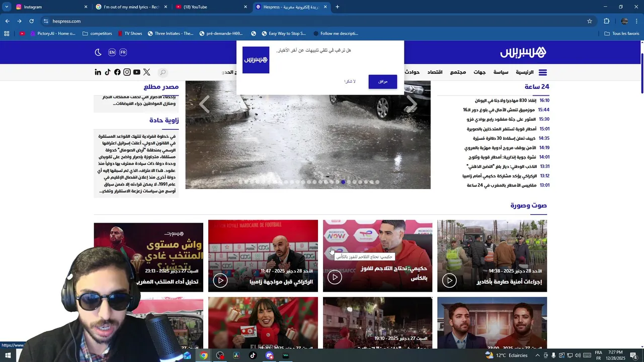Screen dimensions: 644x362
Task: Open صوت وصورة section heading
Action: pos(528,205)
